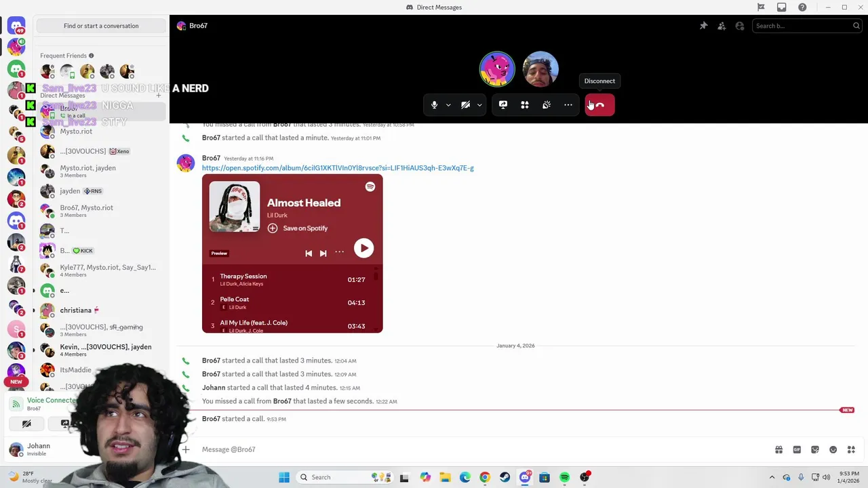Image resolution: width=868 pixels, height=488 pixels.
Task: Click the Almost Healed album cover
Action: pyautogui.click(x=234, y=207)
